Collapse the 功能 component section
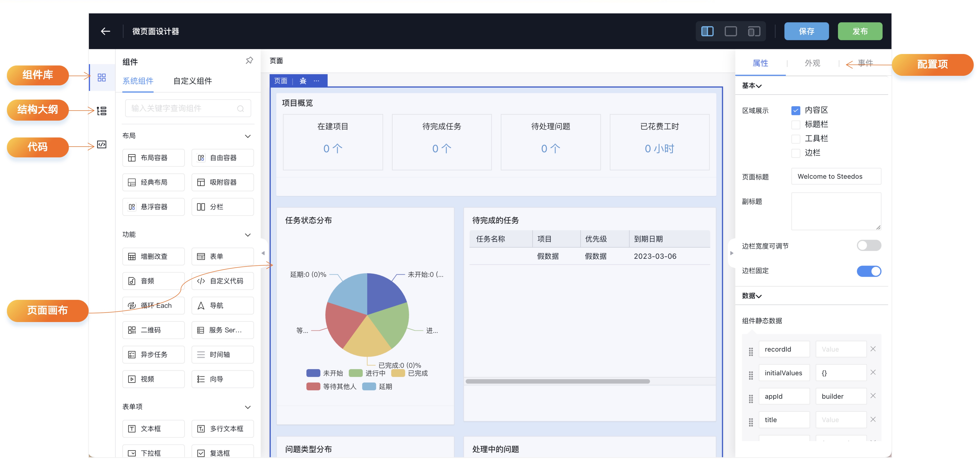 (248, 235)
